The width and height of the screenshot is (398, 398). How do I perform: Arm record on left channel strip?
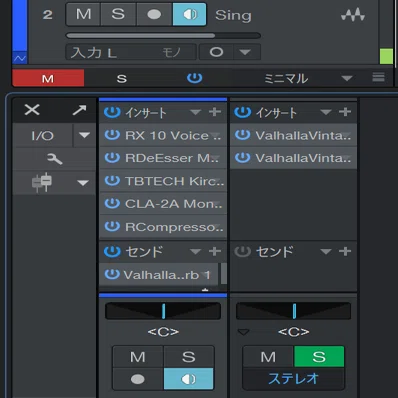click(138, 379)
